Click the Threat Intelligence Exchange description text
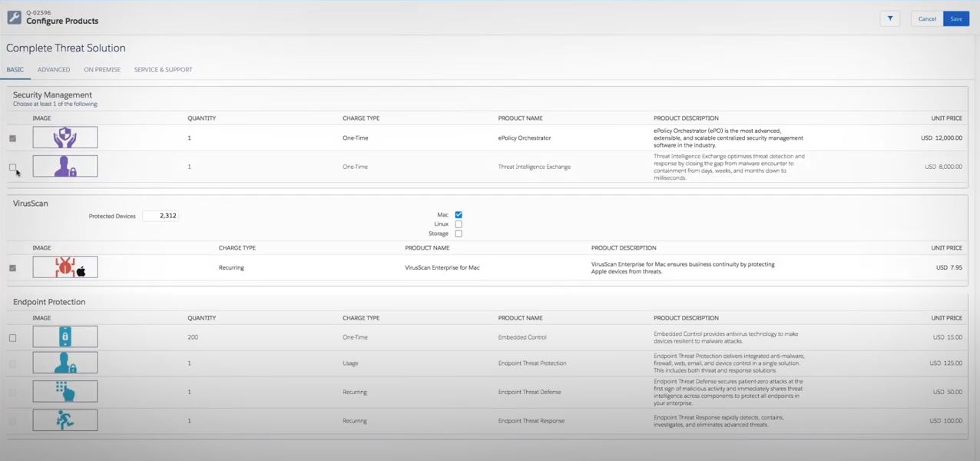Viewport: 980px width, 461px height. coord(729,167)
